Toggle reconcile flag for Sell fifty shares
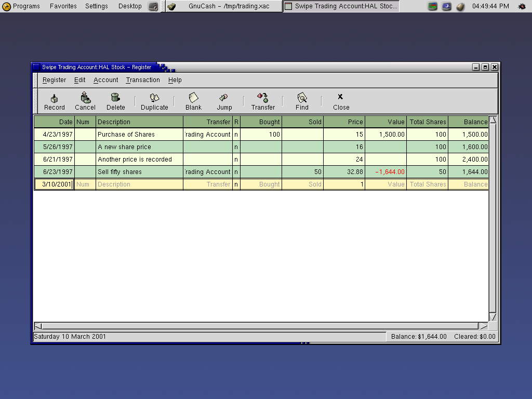The image size is (532, 399). click(x=236, y=172)
